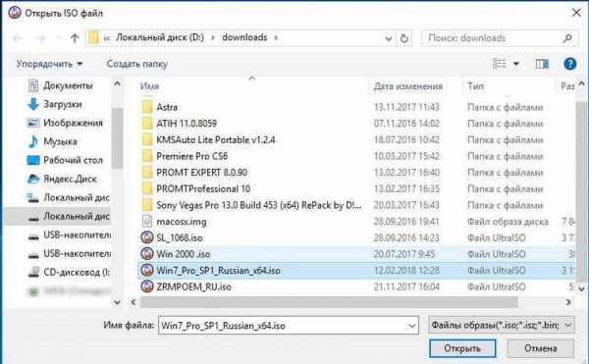Click the downloads breadcrumb chevron
Image resolution: width=589 pixels, height=364 pixels.
click(x=276, y=37)
